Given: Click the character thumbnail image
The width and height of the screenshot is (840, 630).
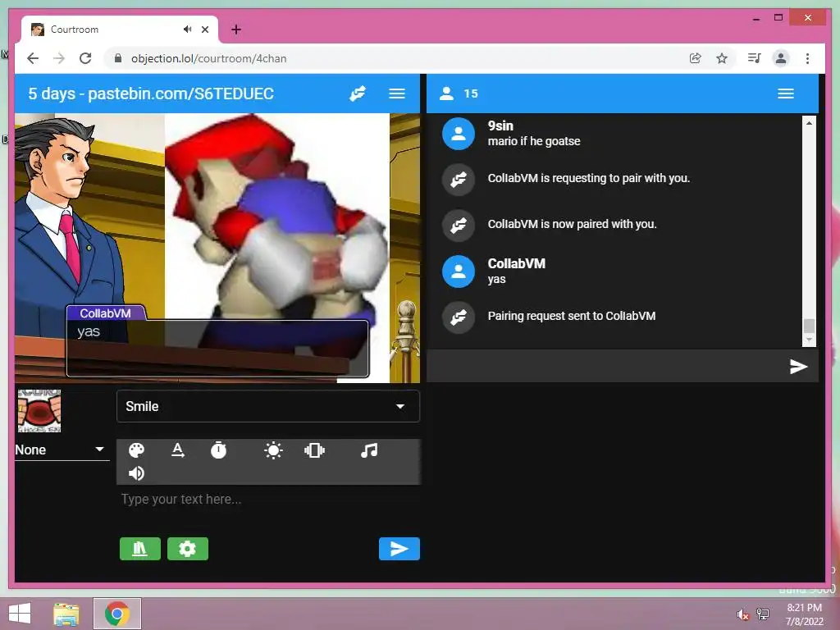Looking at the screenshot, I should pyautogui.click(x=39, y=411).
